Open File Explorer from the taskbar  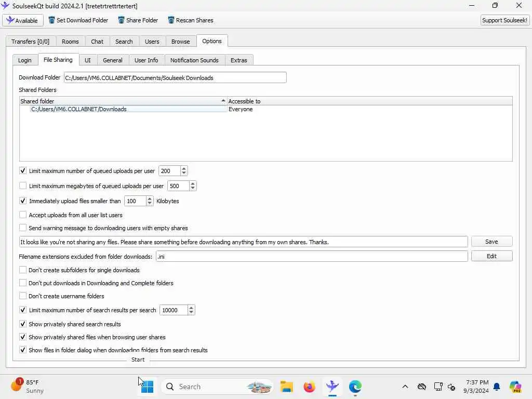[x=287, y=387]
